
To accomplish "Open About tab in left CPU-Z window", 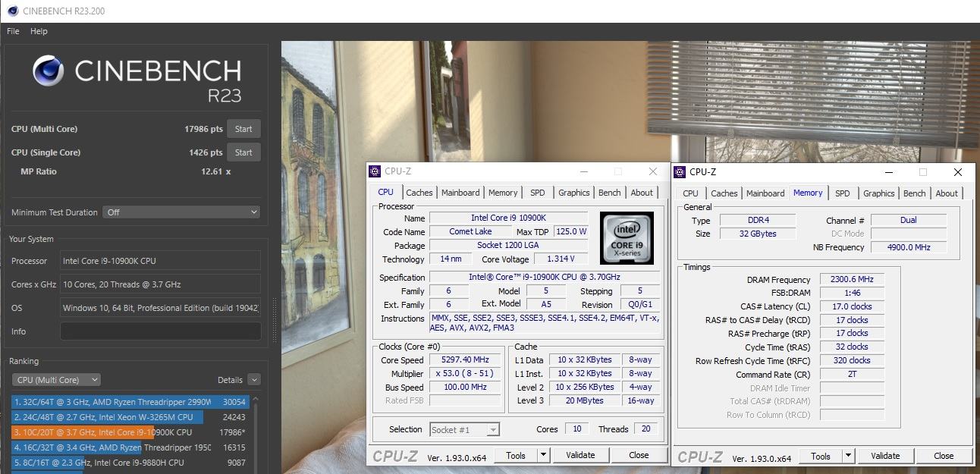I will pyautogui.click(x=642, y=193).
